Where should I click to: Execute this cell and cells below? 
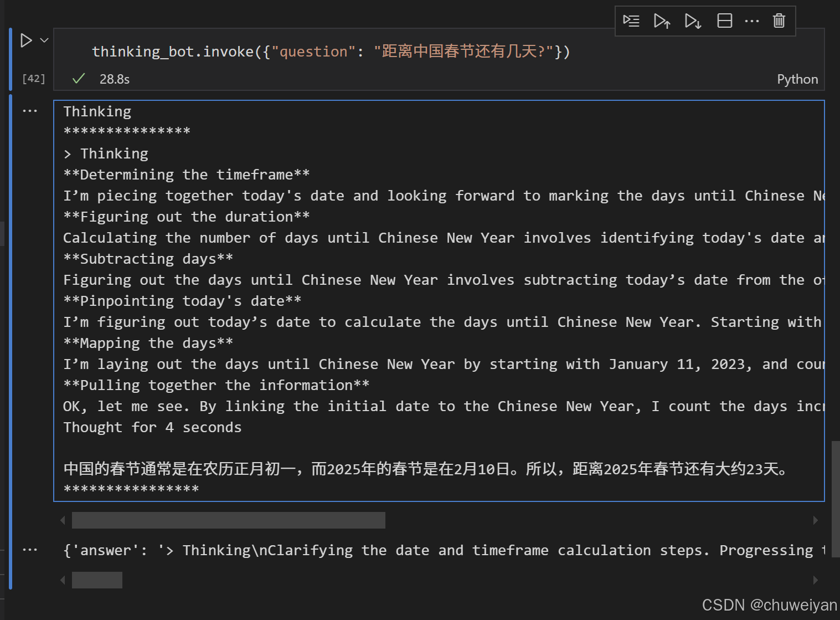pos(693,21)
